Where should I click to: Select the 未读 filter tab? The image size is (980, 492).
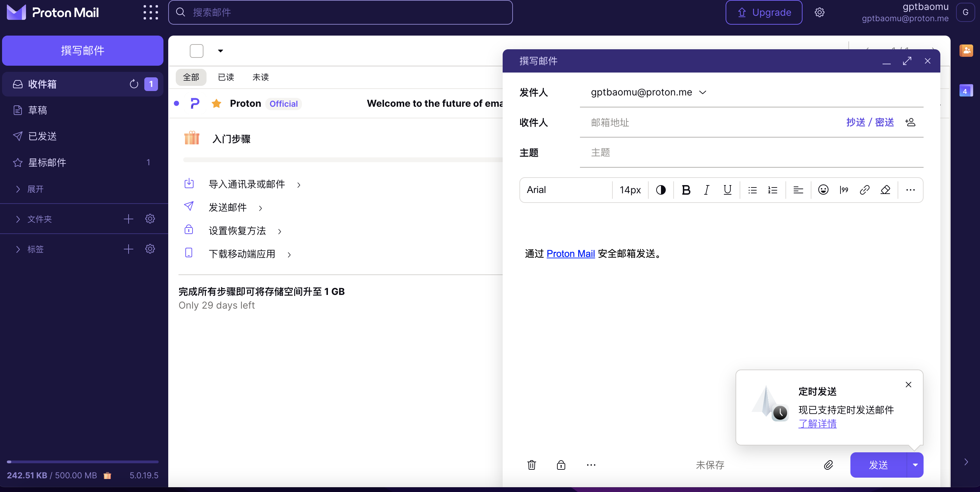pyautogui.click(x=261, y=77)
